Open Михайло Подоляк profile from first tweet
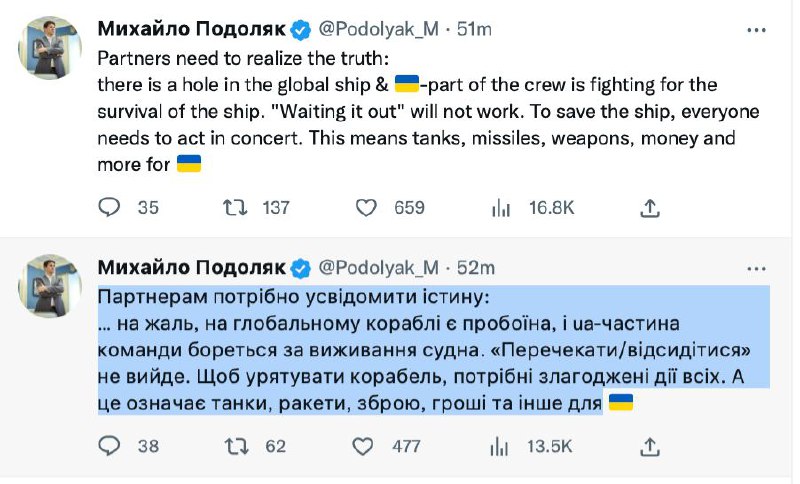800x484 pixels. [190, 29]
